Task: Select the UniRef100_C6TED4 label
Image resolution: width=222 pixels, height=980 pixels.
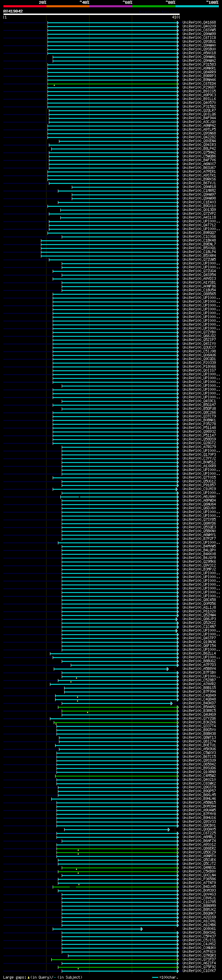Action: coord(199,84)
